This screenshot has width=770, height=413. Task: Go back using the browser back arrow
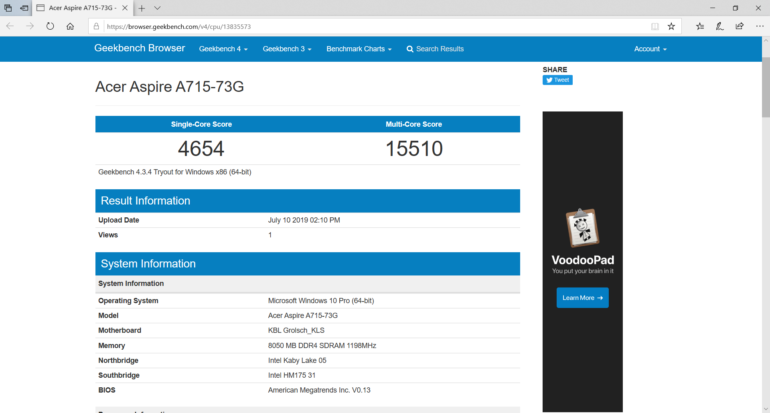pyautogui.click(x=10, y=27)
